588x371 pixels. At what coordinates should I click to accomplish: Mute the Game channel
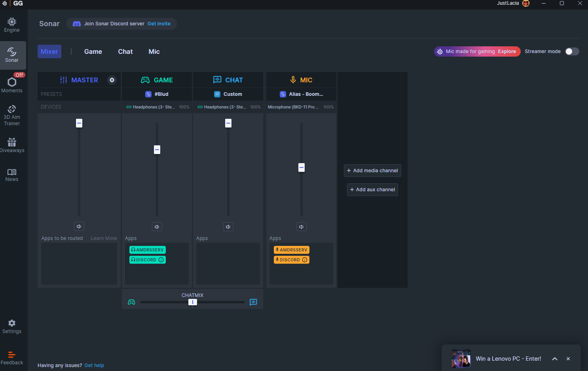[x=157, y=227]
